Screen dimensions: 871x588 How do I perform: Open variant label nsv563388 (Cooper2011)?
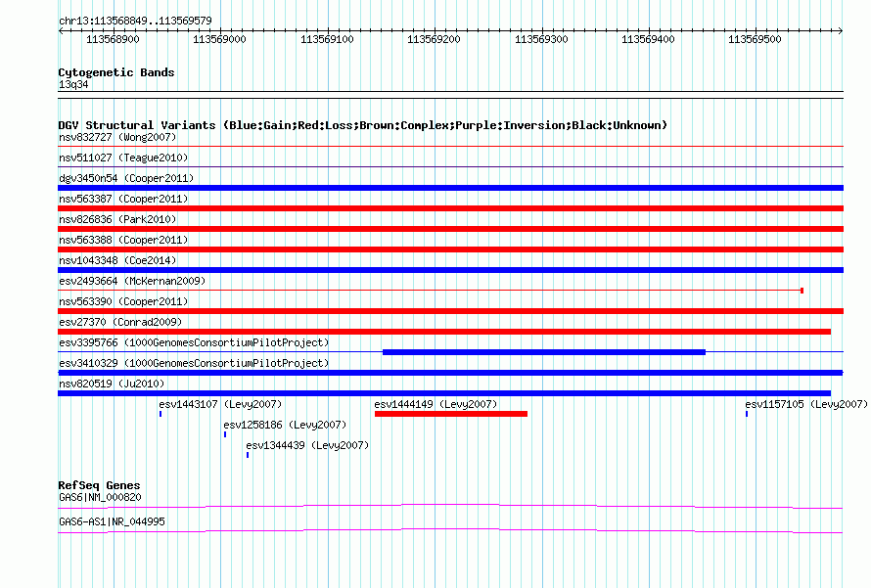123,240
